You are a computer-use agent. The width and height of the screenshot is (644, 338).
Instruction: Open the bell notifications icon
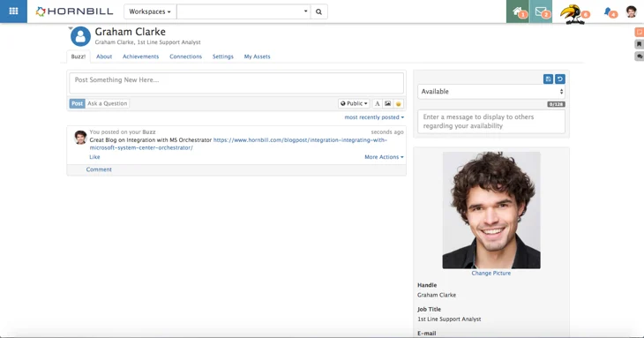608,12
